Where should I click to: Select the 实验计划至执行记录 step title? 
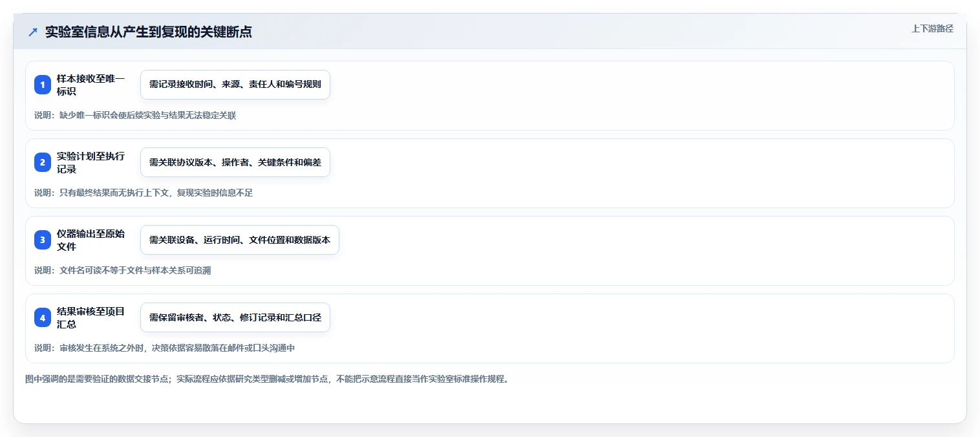coord(91,162)
